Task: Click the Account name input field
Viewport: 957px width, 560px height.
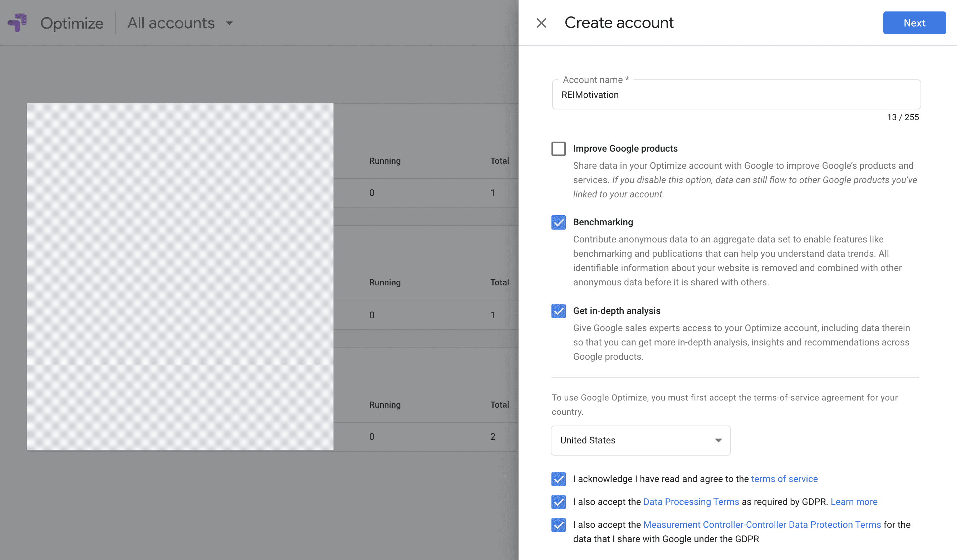Action: pyautogui.click(x=736, y=95)
